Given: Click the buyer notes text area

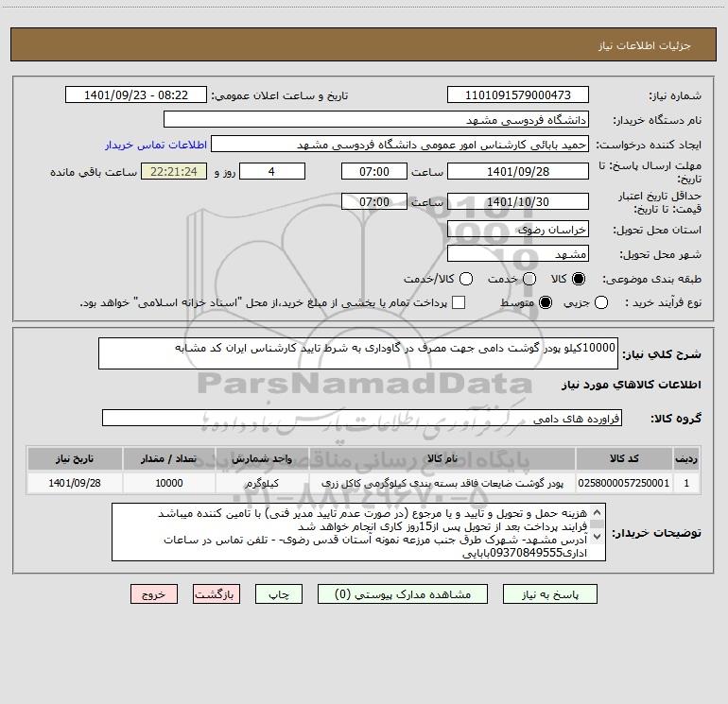Looking at the screenshot, I should pyautogui.click(x=358, y=532).
